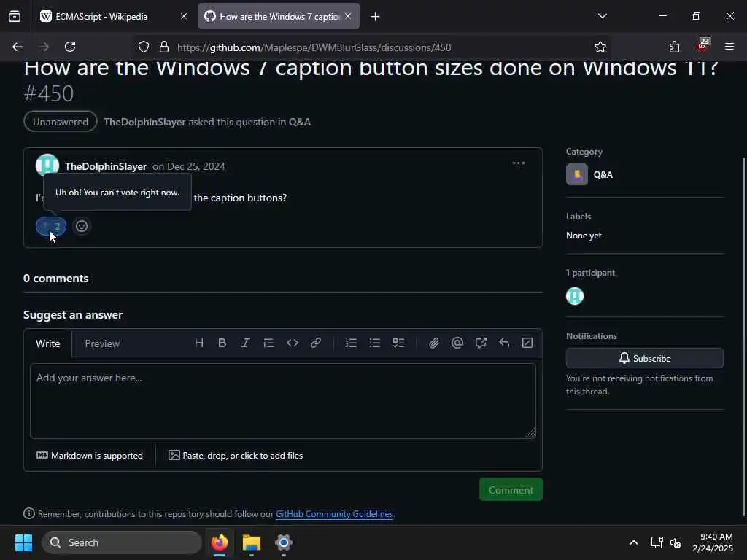Viewport: 747px width, 560px height.
Task: Mention a user with the @ icon
Action: pyautogui.click(x=457, y=343)
